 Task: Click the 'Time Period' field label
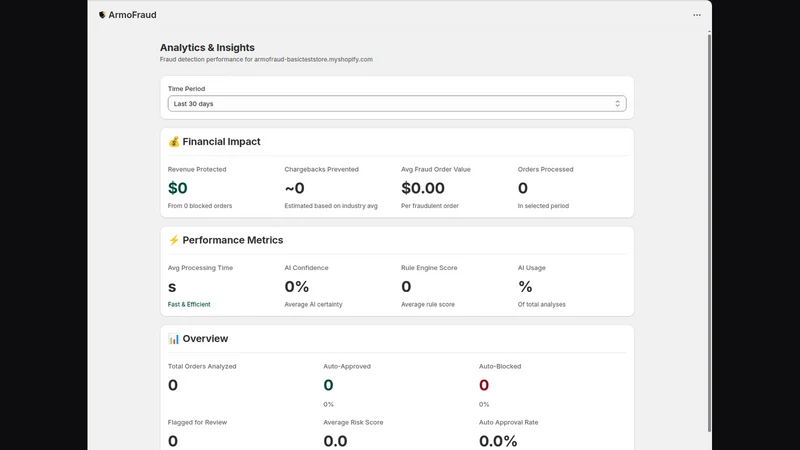click(186, 89)
